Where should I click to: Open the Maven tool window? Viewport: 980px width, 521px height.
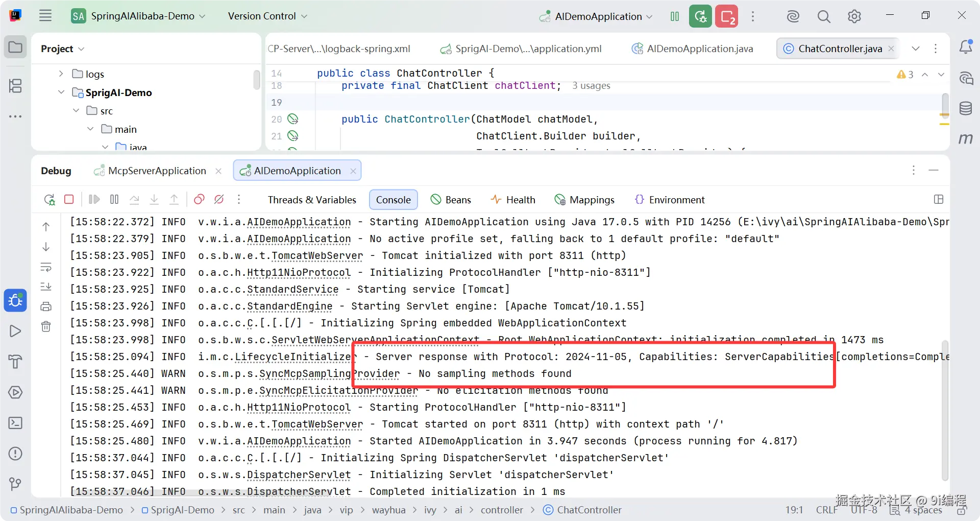pos(966,138)
